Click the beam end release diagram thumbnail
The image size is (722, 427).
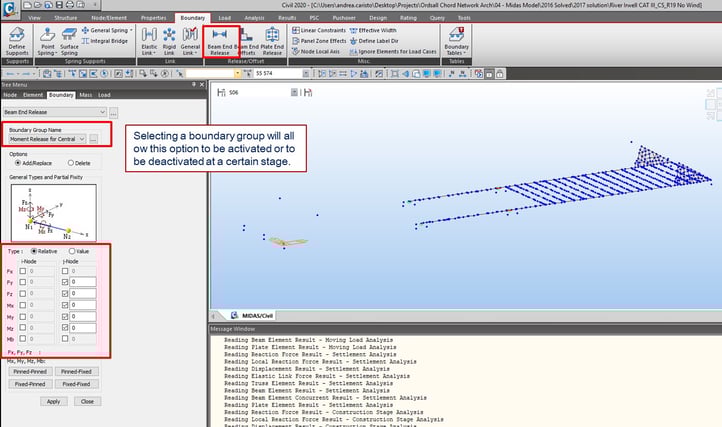click(x=53, y=212)
